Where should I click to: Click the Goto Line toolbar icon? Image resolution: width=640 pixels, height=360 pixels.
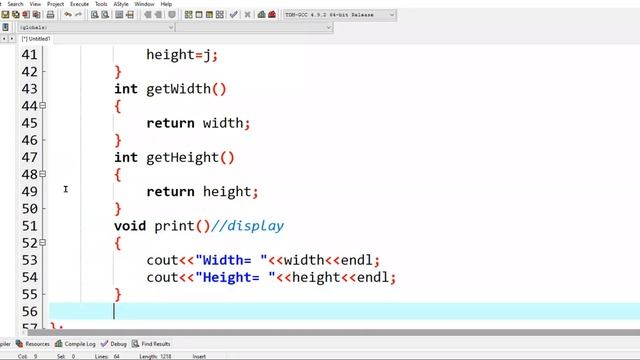coord(130,15)
